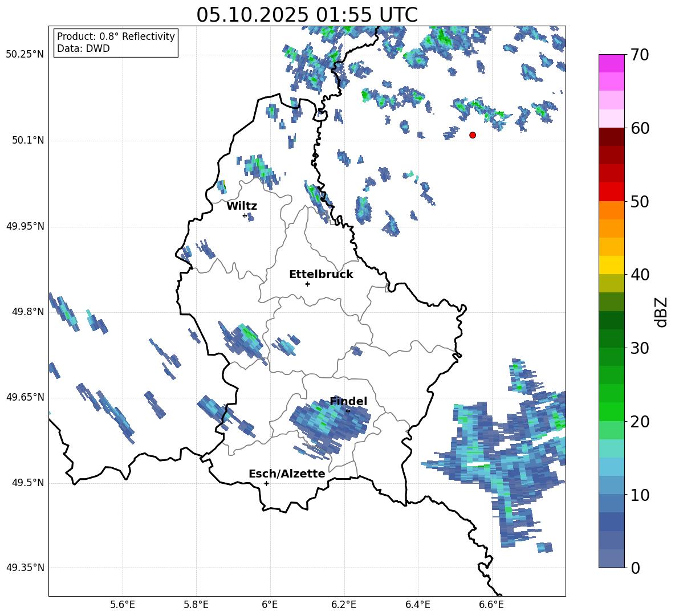Click the colorbar tick label 70
This screenshot has height=616, width=675.
[x=640, y=55]
